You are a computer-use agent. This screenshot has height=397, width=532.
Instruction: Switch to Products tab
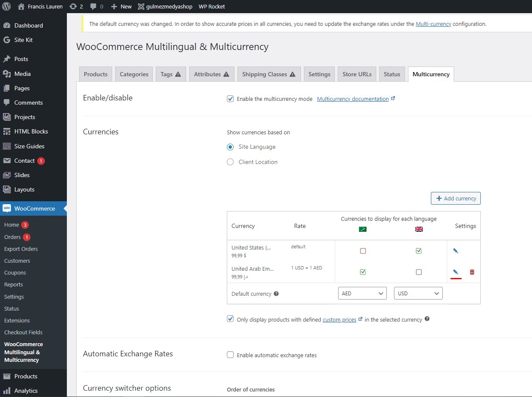96,74
